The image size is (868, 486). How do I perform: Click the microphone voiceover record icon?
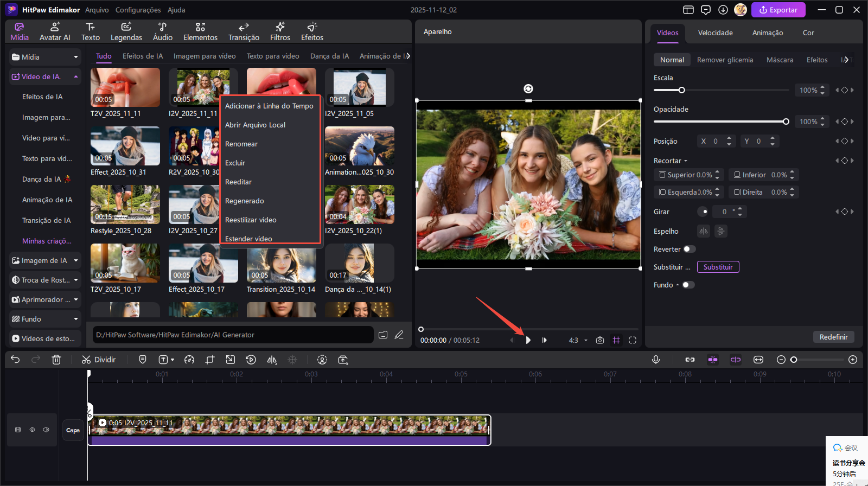point(656,360)
